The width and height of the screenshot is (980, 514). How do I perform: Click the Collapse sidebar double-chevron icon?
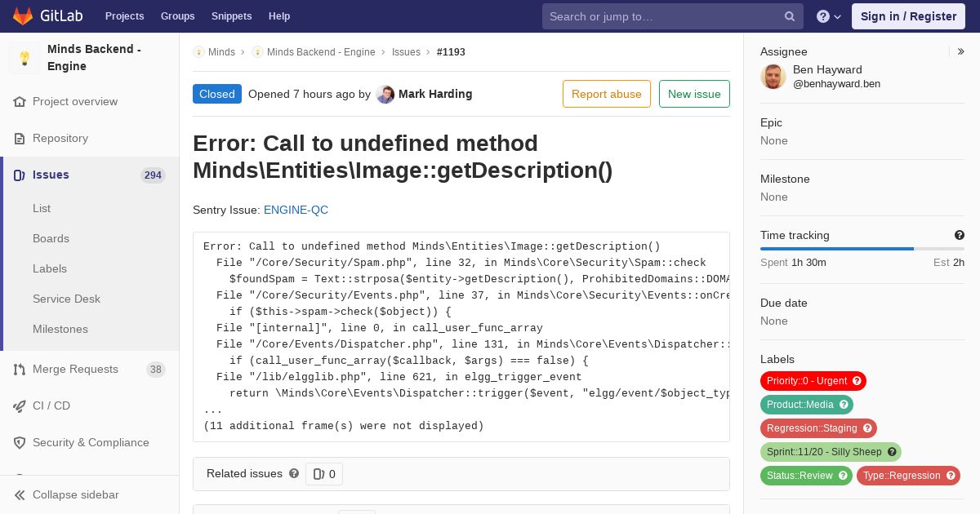tap(20, 495)
